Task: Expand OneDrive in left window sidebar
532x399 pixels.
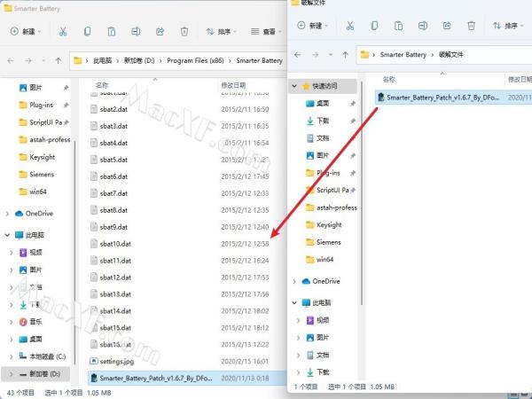Action: pos(7,214)
